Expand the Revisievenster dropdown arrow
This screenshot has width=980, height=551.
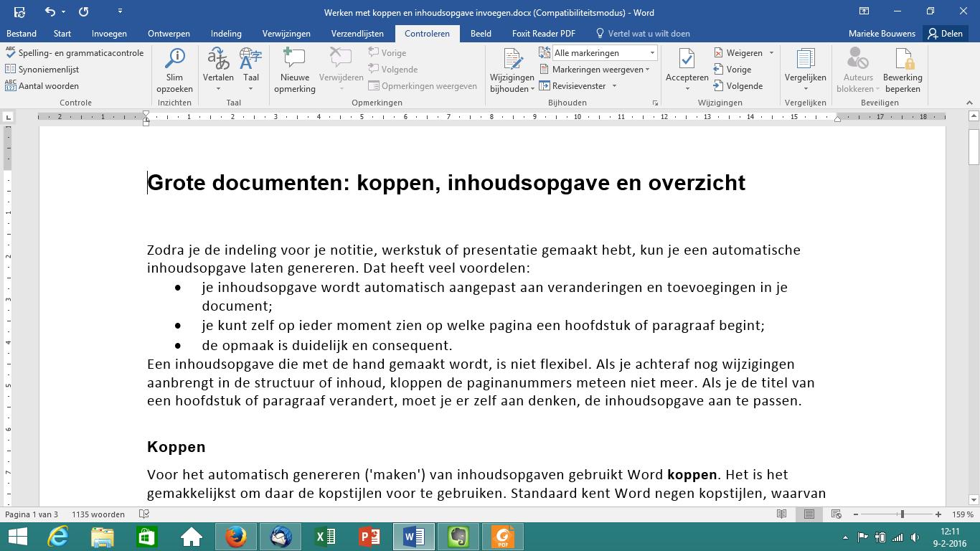point(614,86)
